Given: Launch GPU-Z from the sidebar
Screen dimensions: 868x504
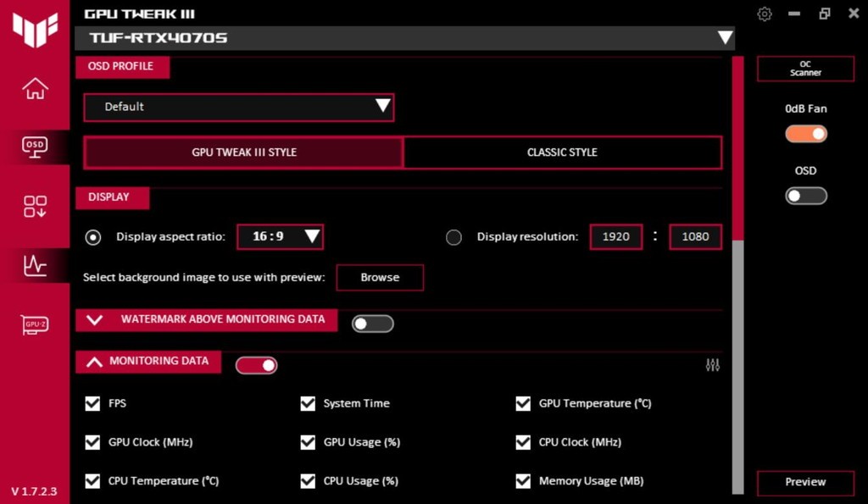Looking at the screenshot, I should coord(35,324).
